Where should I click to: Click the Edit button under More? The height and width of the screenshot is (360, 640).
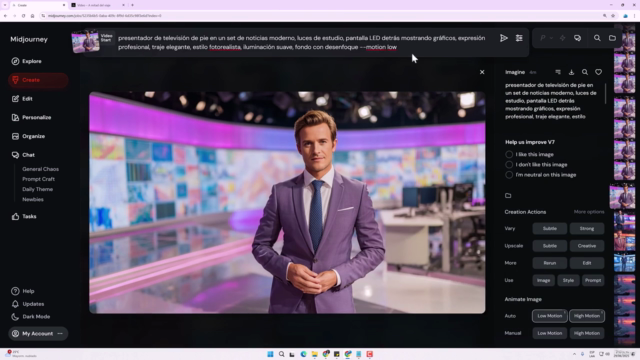[x=587, y=263]
